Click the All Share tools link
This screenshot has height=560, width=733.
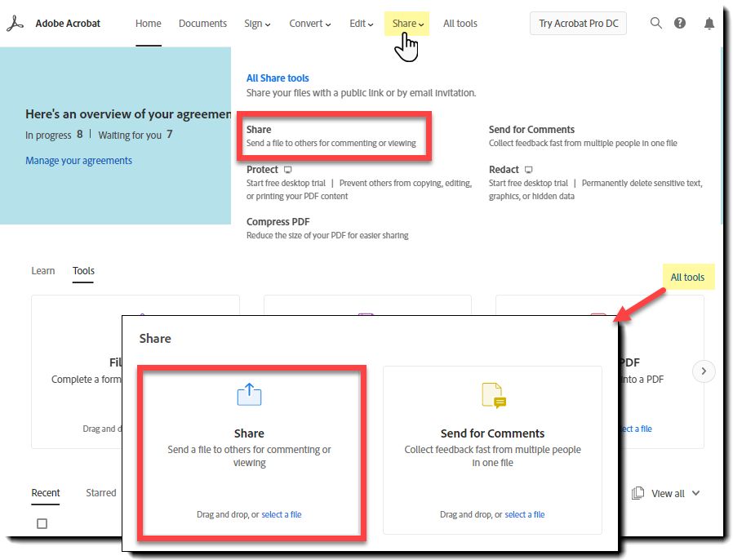tap(278, 78)
